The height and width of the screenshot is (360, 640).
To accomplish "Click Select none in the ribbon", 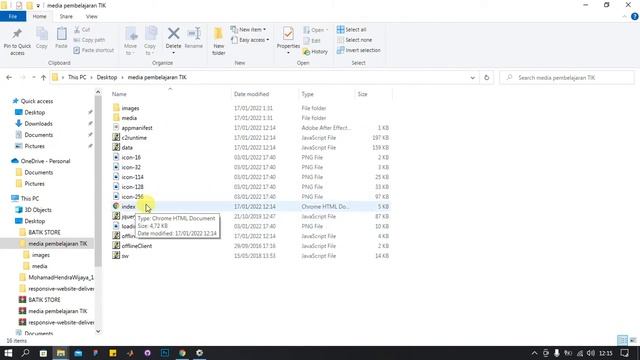I will click(x=354, y=40).
